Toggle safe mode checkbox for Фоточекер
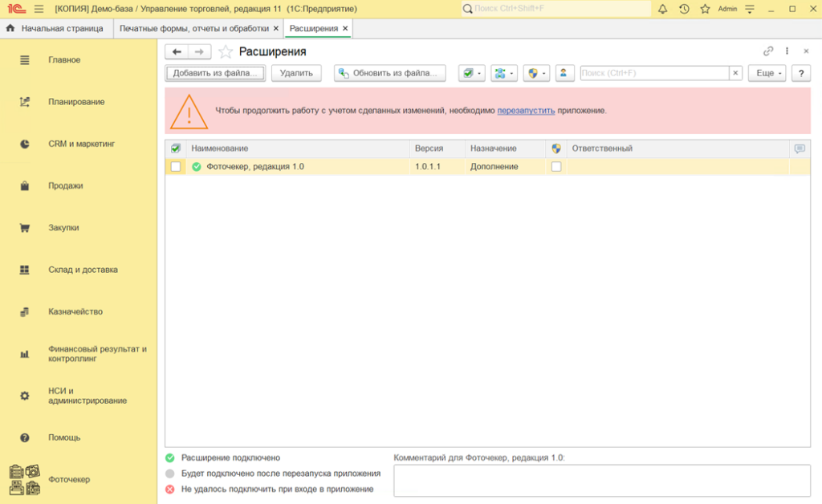 [x=556, y=167]
